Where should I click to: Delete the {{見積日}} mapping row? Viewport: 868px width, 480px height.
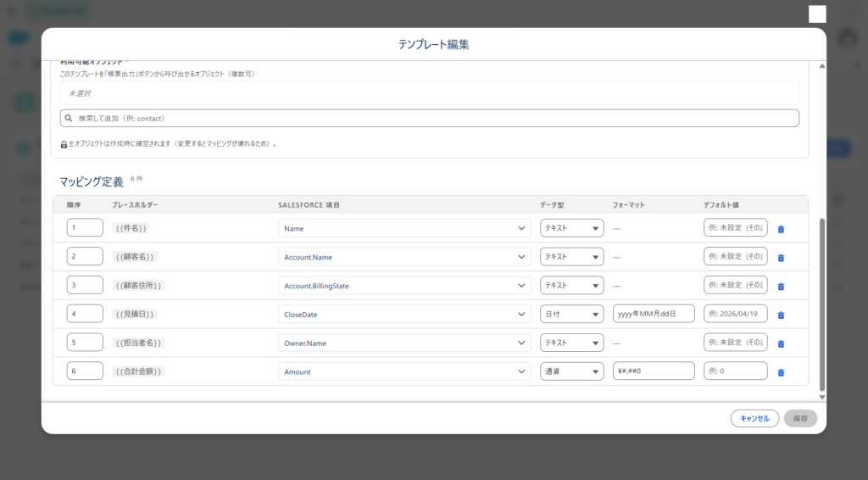(x=781, y=315)
